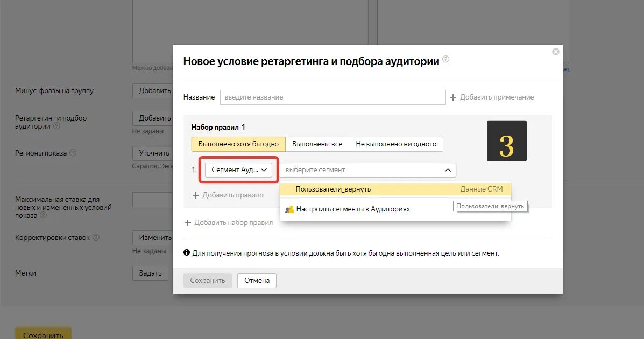Click Изменить button for Корректировки ставок

(153, 237)
